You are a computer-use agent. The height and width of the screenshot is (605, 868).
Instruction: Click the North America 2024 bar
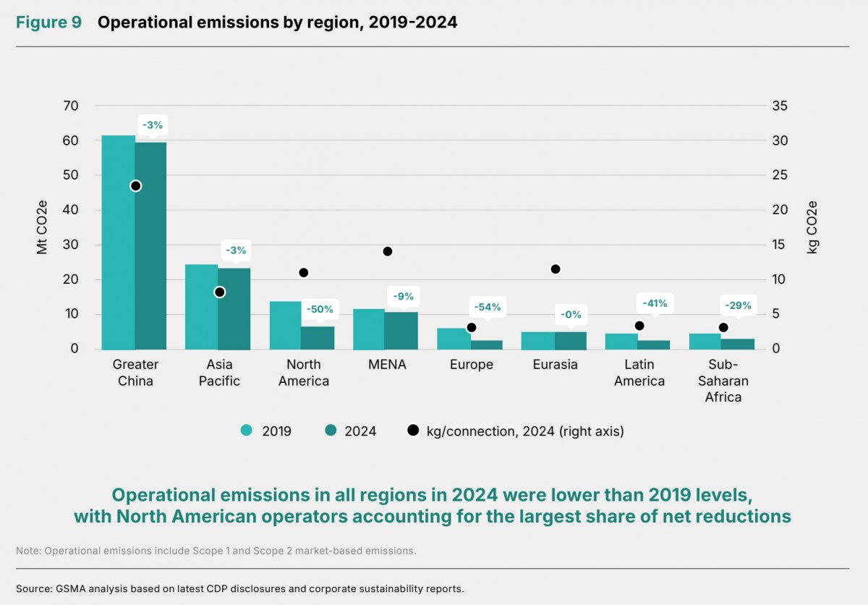tap(318, 338)
